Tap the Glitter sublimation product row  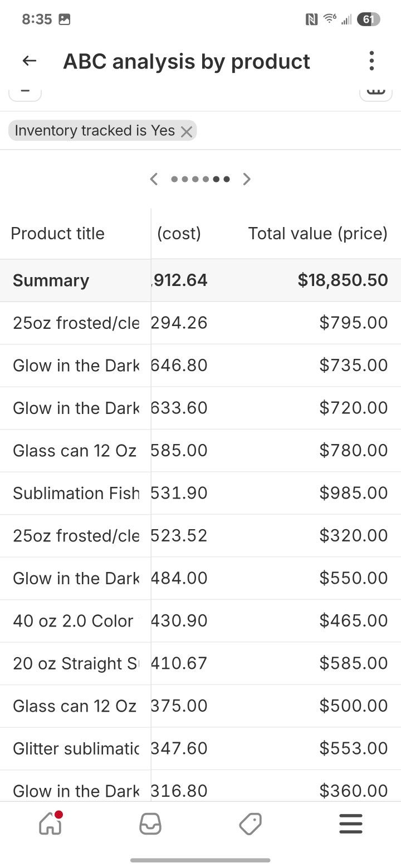tap(76, 748)
